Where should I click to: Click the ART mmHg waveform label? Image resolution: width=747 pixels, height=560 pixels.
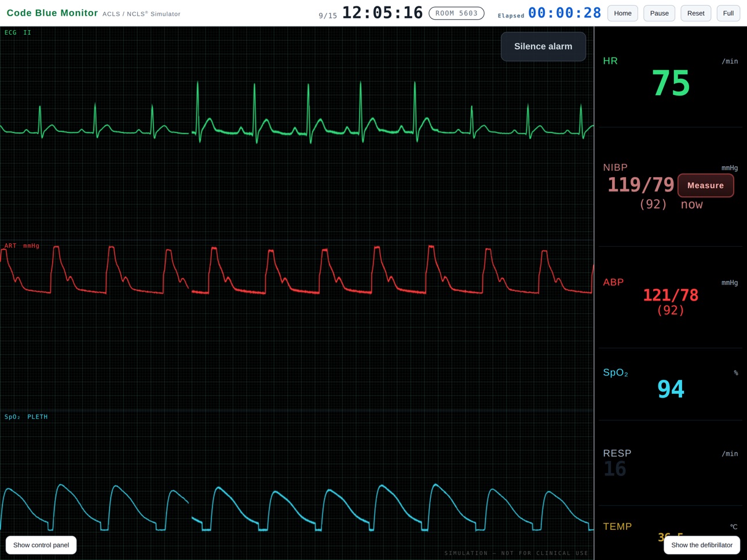point(22,246)
